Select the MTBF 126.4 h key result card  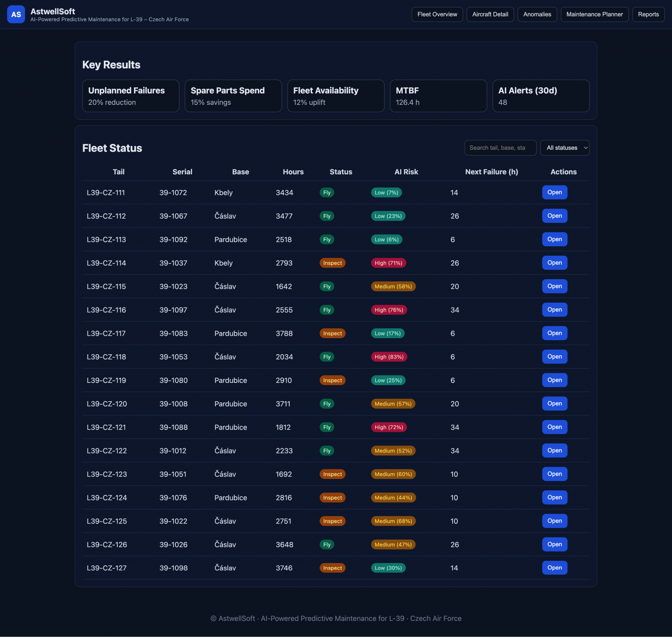coord(438,96)
